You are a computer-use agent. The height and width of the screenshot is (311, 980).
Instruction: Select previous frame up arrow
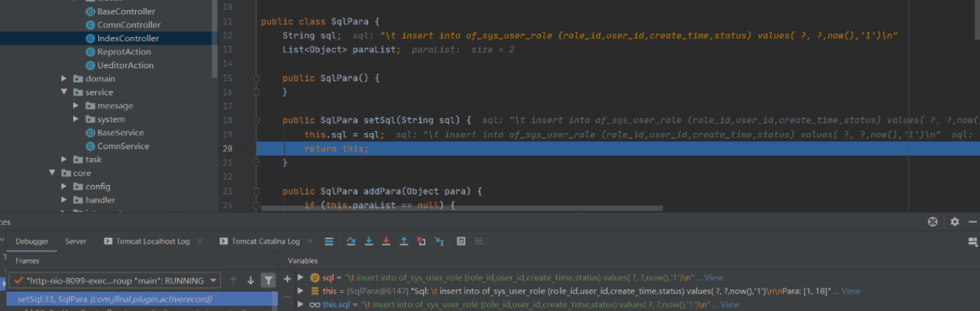(x=233, y=280)
